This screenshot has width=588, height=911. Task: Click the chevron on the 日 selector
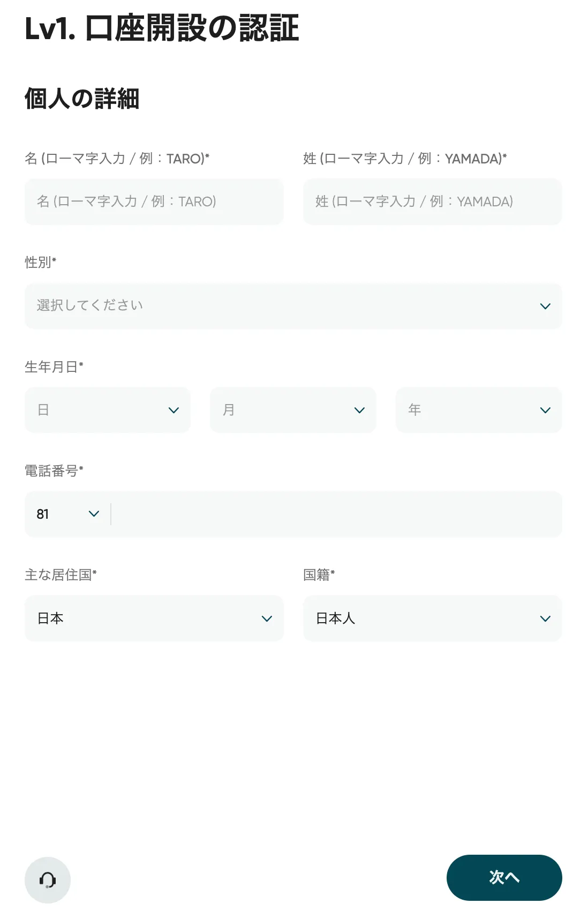point(174,410)
